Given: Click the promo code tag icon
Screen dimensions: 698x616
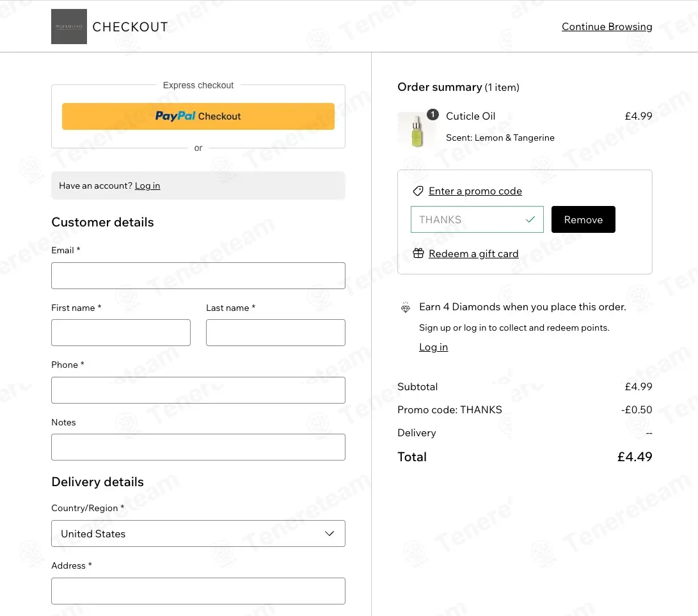Looking at the screenshot, I should pyautogui.click(x=418, y=191).
